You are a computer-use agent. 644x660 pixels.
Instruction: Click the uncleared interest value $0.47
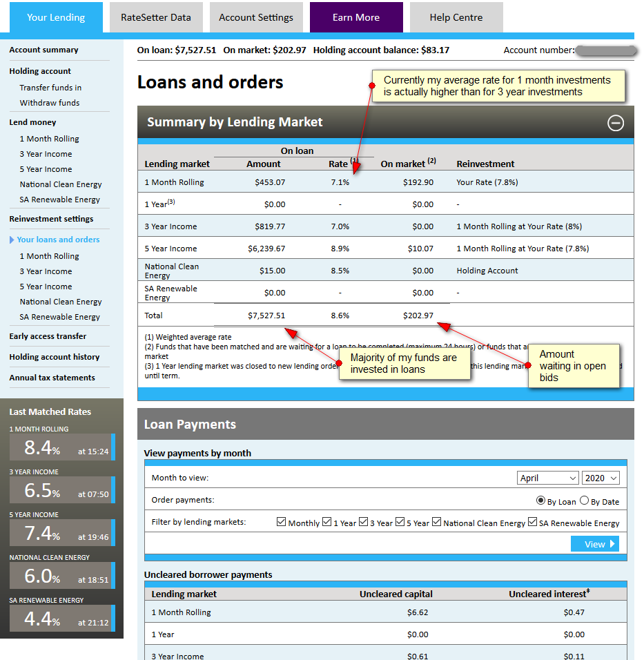point(574,612)
